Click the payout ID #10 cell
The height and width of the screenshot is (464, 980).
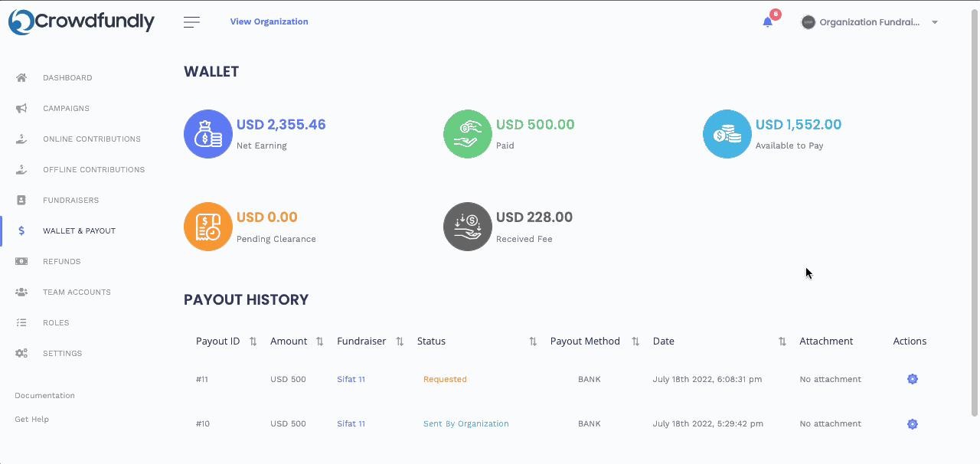point(203,423)
